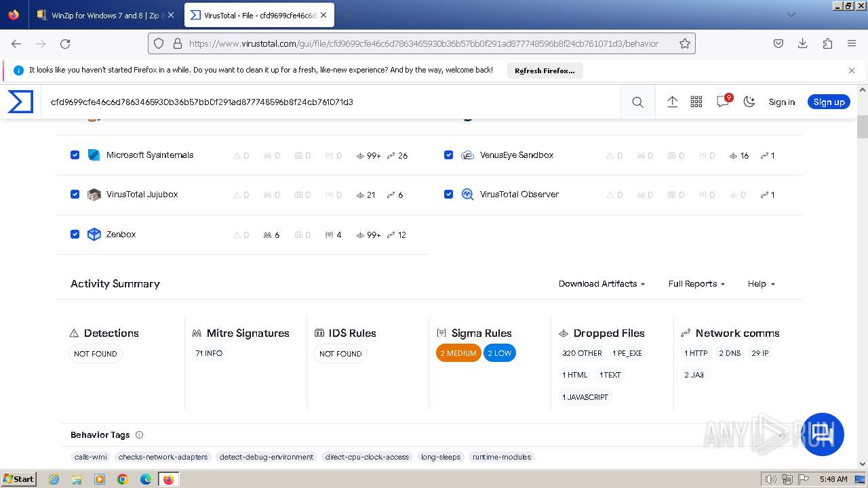The image size is (868, 488).
Task: Open the chat support bubble icon
Action: coord(823,434)
